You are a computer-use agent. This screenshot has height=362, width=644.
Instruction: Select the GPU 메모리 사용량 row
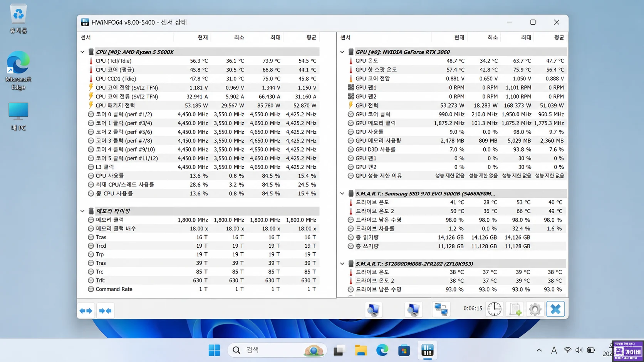(x=457, y=141)
